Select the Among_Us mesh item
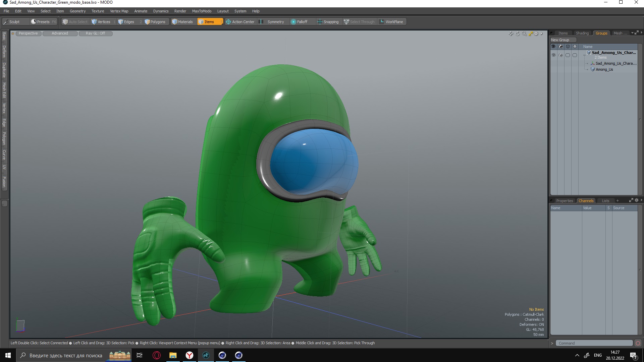This screenshot has height=362, width=644. [604, 69]
